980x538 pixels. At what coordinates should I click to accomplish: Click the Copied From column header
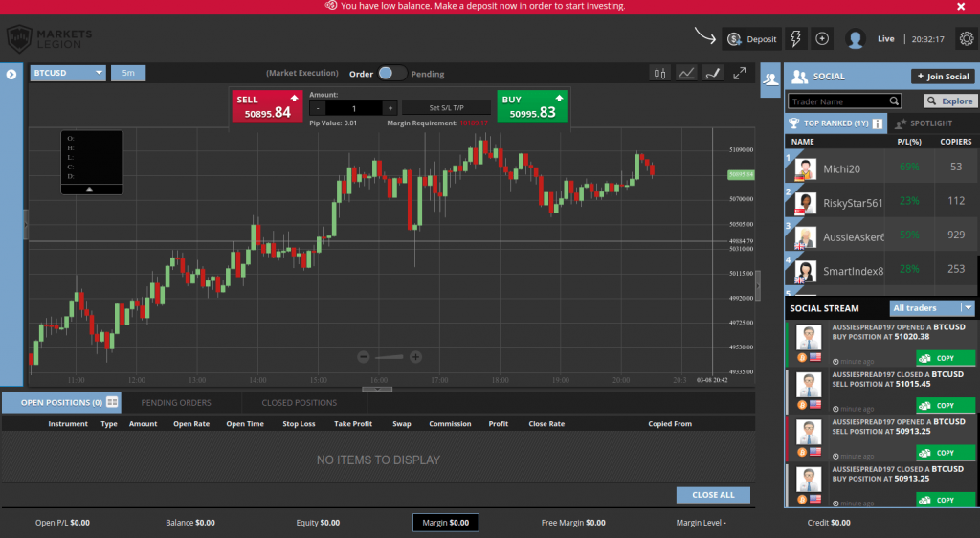click(670, 424)
